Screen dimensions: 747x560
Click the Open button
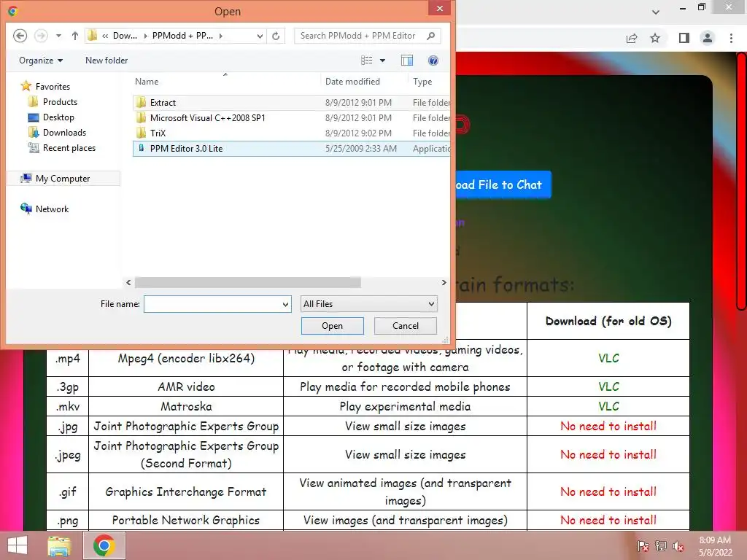point(333,326)
